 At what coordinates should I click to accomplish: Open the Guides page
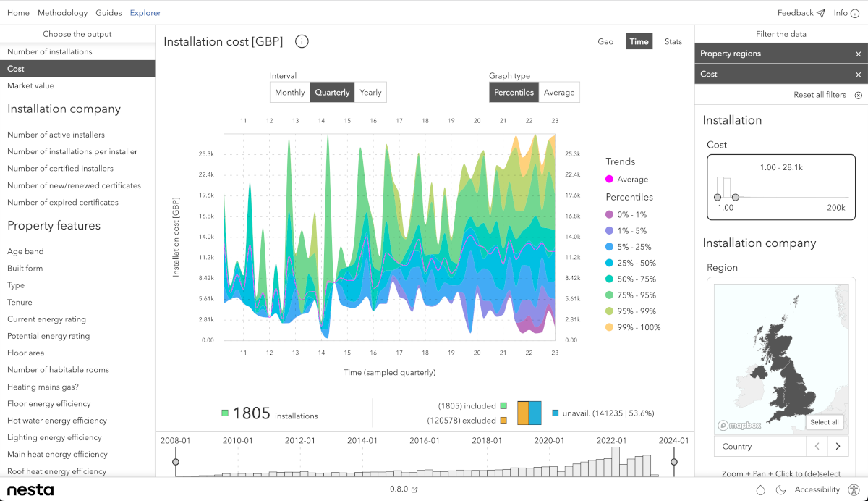(x=109, y=13)
